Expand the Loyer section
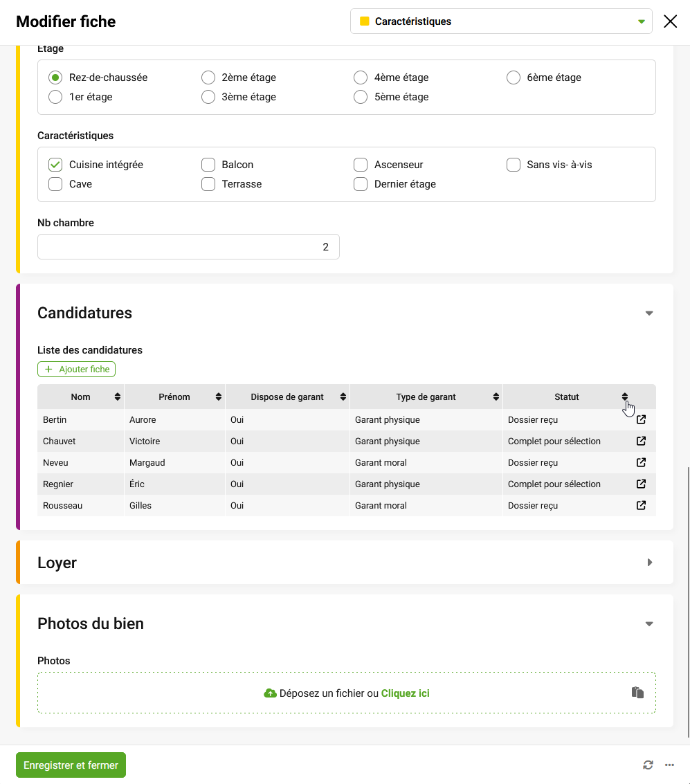The width and height of the screenshot is (690, 784). [649, 563]
